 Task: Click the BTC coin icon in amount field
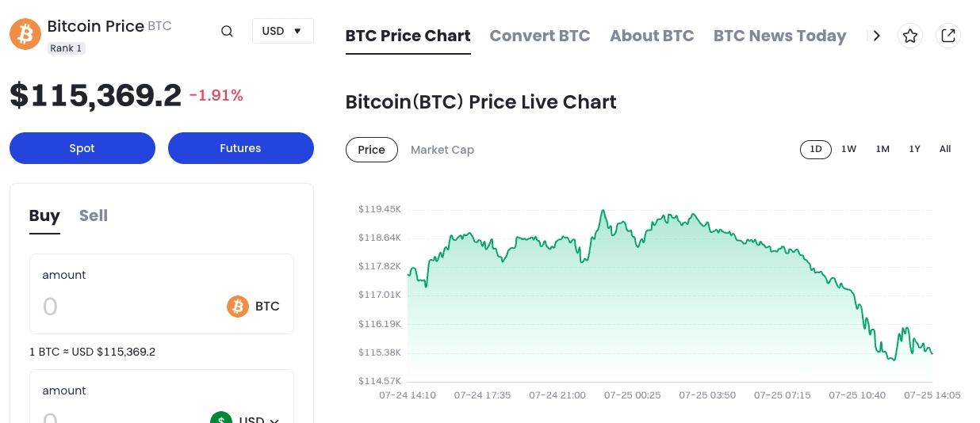tap(238, 307)
